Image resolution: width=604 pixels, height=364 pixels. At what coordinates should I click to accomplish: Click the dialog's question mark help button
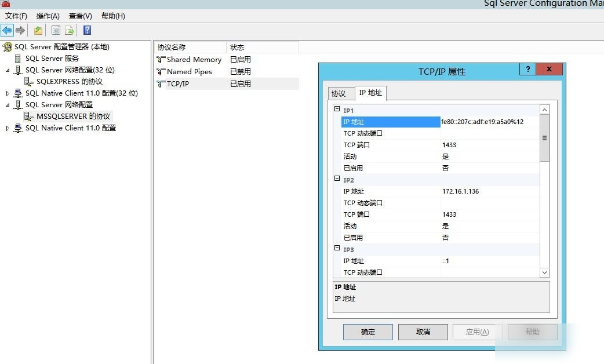click(527, 69)
